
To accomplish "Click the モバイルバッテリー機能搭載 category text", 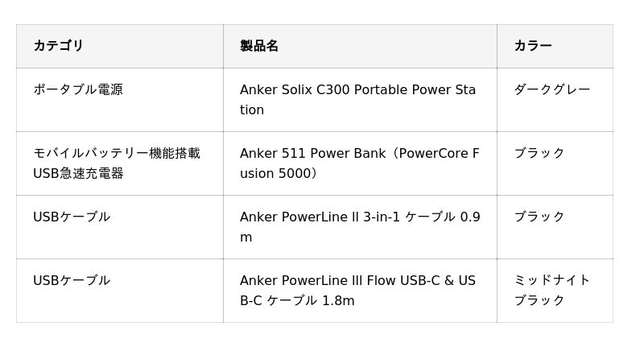I will 117,153.
